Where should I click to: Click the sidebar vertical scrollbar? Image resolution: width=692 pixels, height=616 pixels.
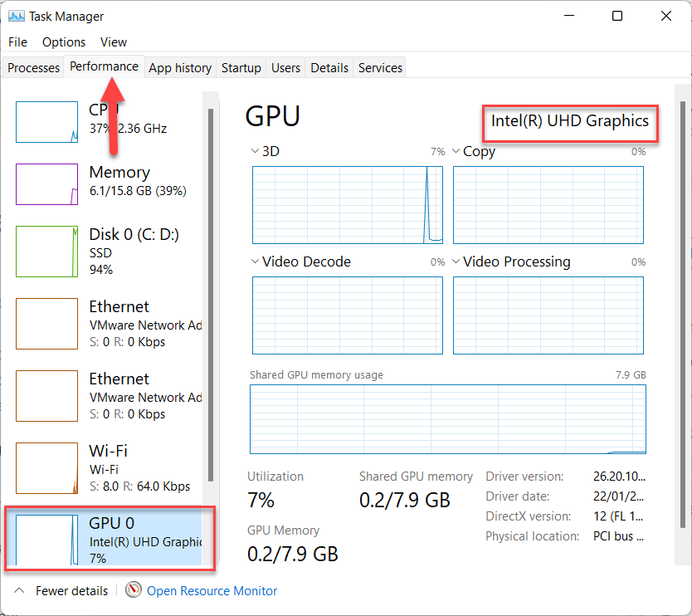coord(211,291)
